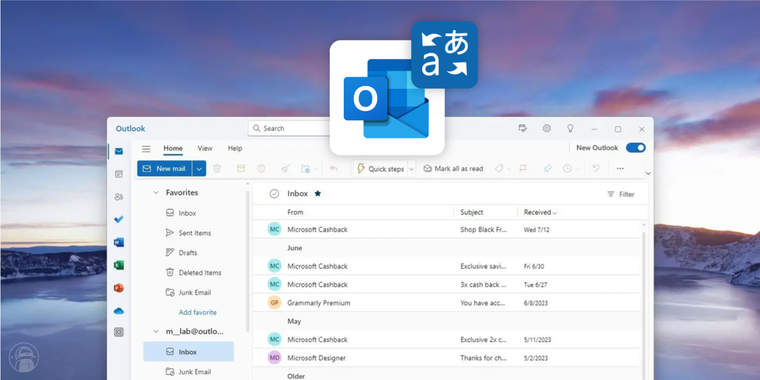Launch the Excel app from the sidebar

(119, 265)
